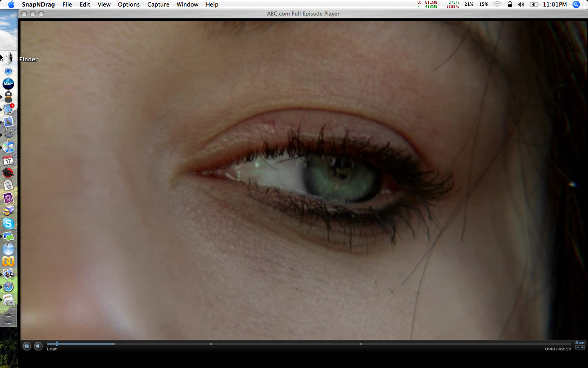Jump to the second chapter marker on timeline

(211, 344)
